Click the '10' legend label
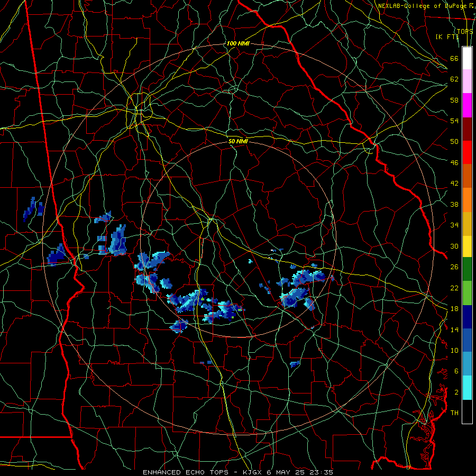This screenshot has height=476, width=476. click(x=454, y=350)
